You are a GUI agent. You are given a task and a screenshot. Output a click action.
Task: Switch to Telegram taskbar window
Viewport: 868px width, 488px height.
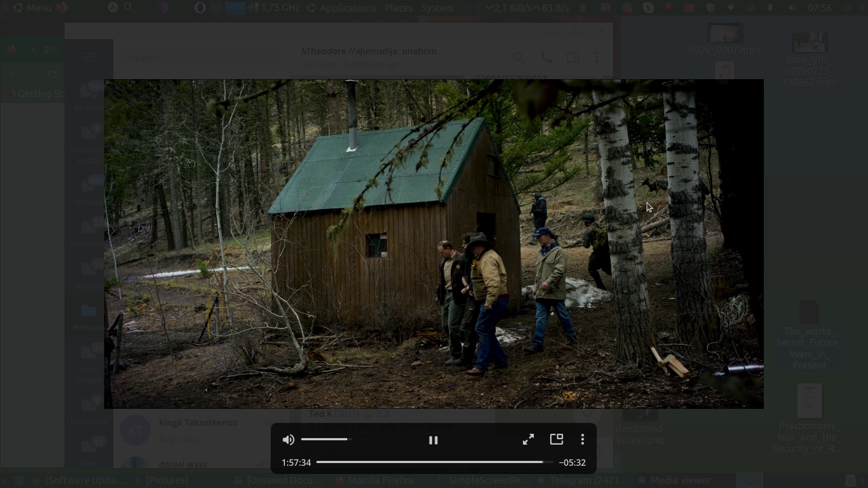(x=583, y=480)
